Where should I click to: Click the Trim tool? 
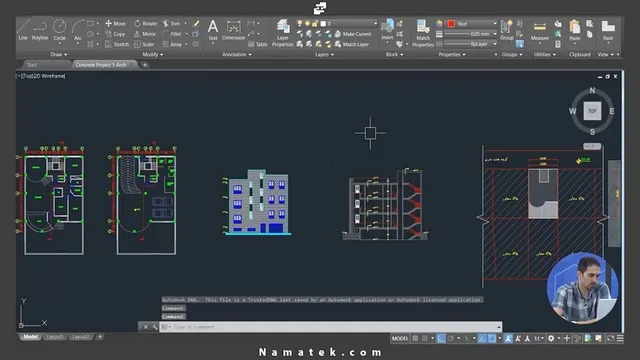(x=171, y=23)
